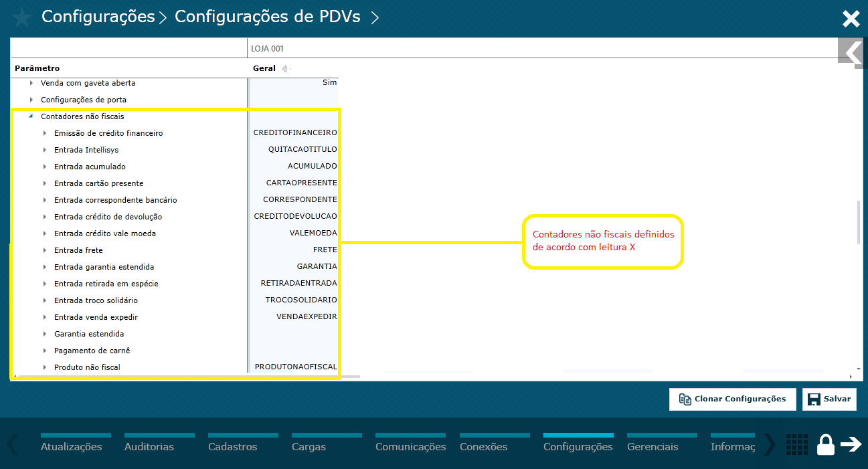This screenshot has width=868, height=469.
Task: Switch to the Auditorias tab
Action: [148, 445]
